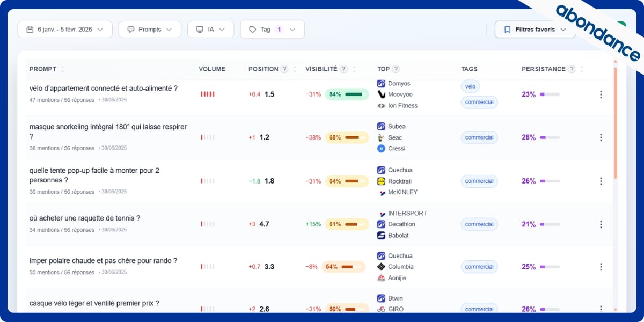Open the three-dot menu for vélo d'appartement row

coord(601,94)
